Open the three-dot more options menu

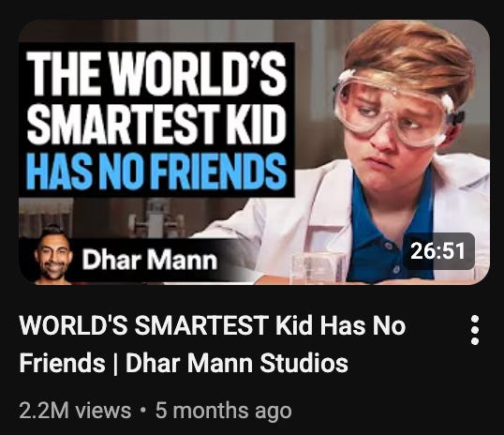pyautogui.click(x=475, y=330)
